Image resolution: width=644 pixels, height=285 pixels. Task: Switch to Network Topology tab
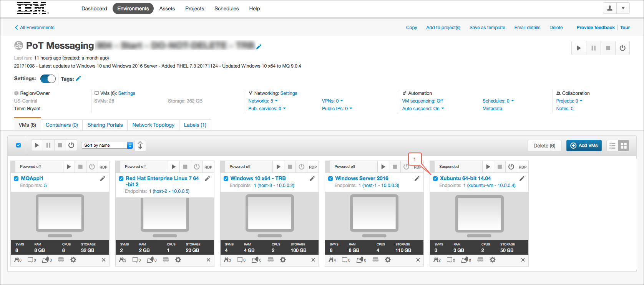tap(153, 125)
